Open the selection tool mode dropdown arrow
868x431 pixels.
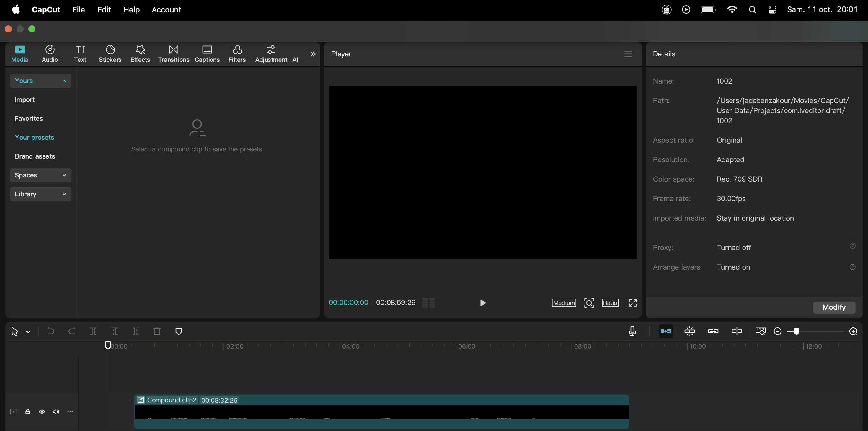click(x=28, y=332)
